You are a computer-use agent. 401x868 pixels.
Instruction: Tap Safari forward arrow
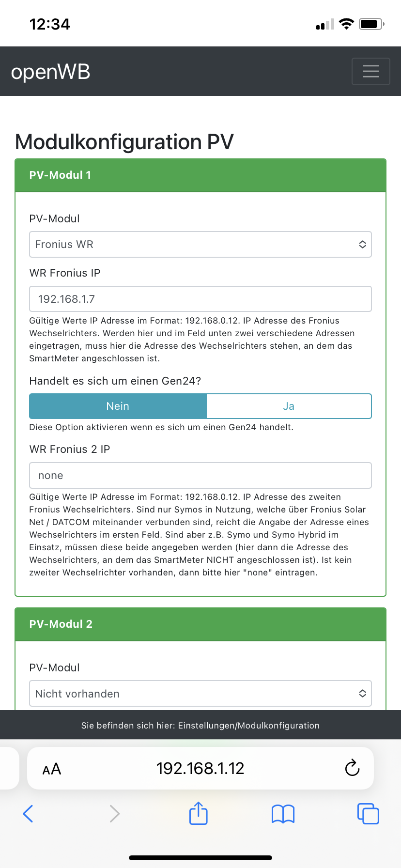click(114, 814)
